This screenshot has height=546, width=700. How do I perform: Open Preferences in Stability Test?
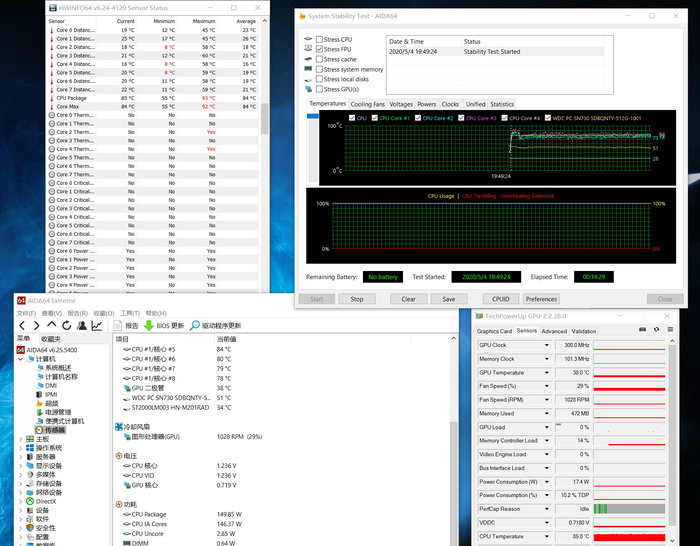tap(541, 299)
